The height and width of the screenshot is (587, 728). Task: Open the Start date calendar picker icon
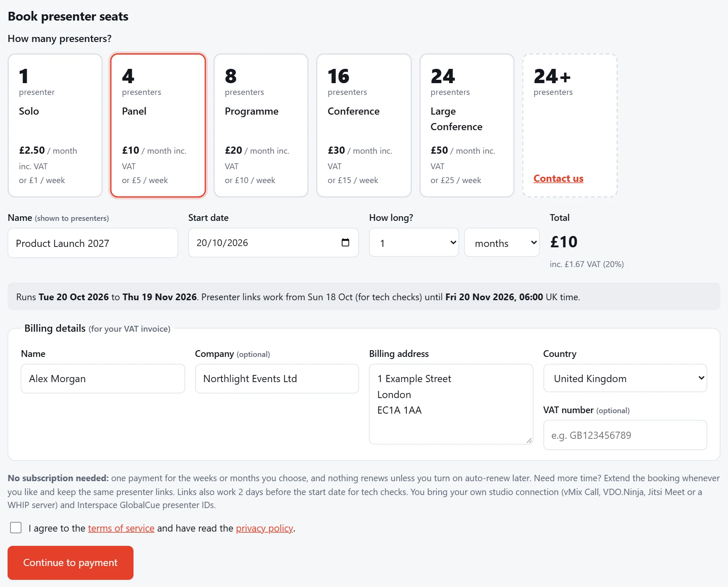pos(345,242)
